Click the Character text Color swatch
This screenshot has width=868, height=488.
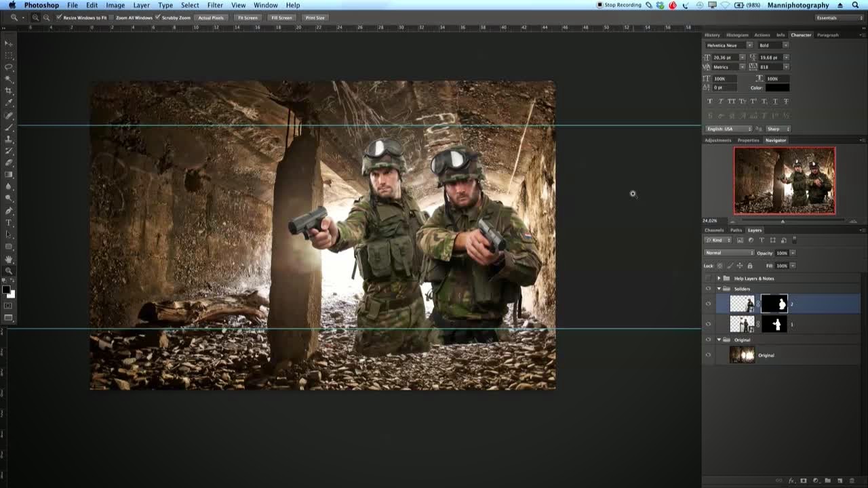[x=777, y=88]
